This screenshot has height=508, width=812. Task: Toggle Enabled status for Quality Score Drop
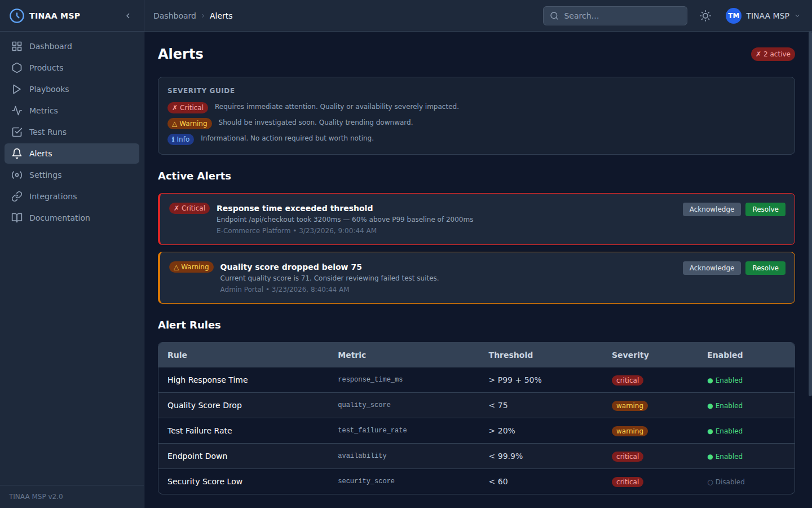725,406
